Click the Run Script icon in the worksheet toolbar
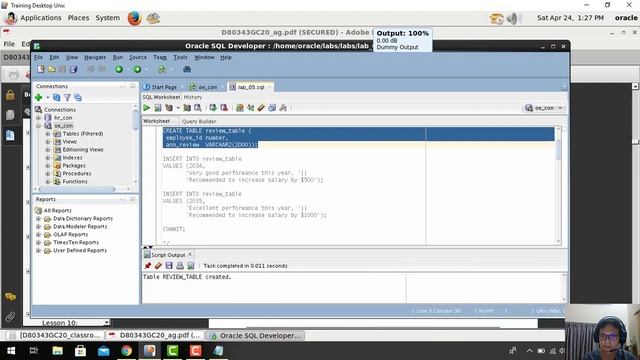Viewport: 640px width, 360px height. tap(158, 108)
